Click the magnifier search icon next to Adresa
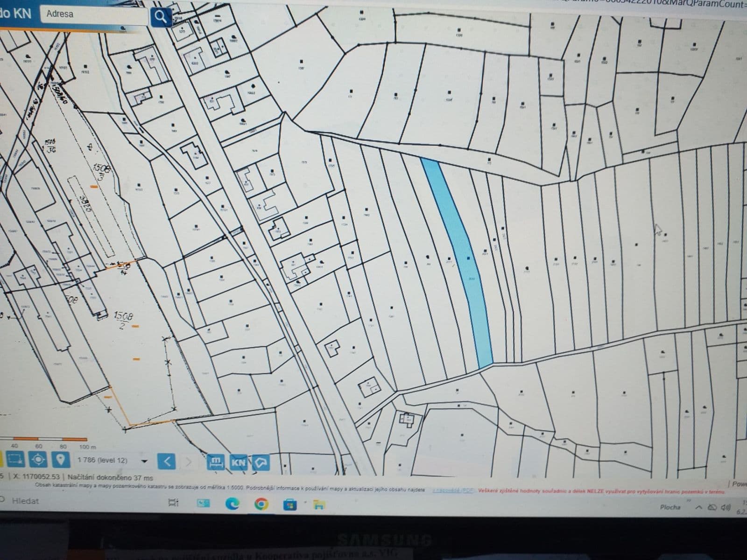The image size is (747, 560). 161,16
